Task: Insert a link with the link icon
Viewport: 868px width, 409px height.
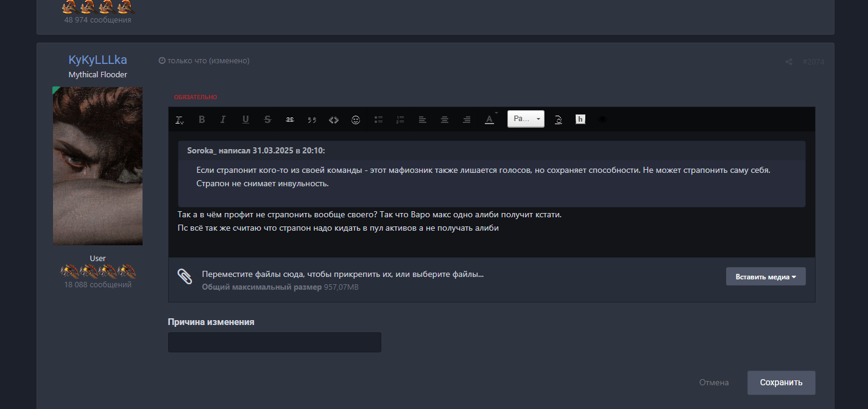Action: tap(290, 120)
